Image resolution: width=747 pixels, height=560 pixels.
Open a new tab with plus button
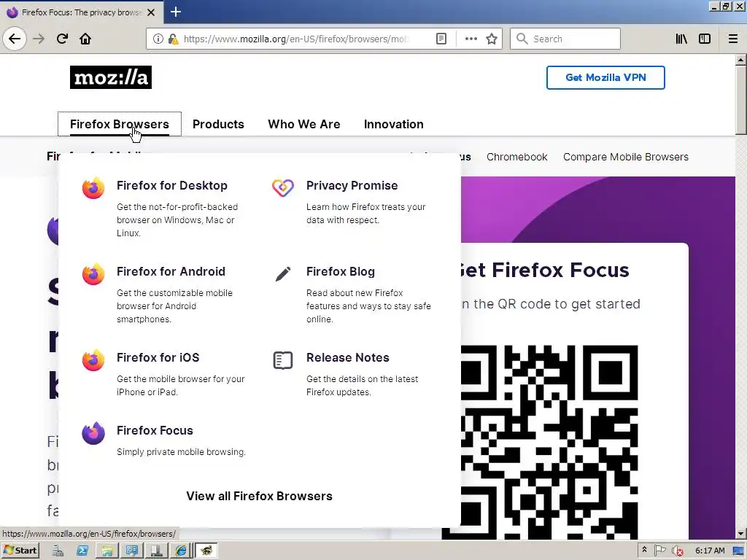pos(176,12)
